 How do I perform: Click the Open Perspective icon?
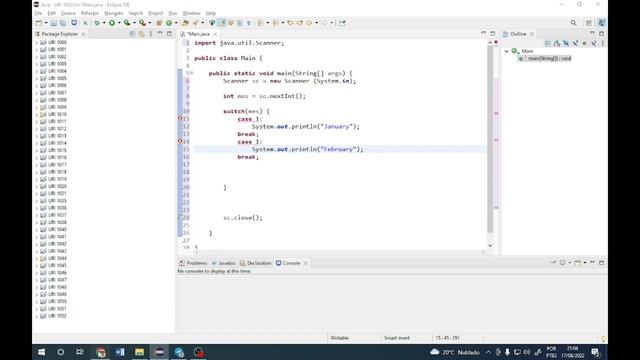coord(589,23)
